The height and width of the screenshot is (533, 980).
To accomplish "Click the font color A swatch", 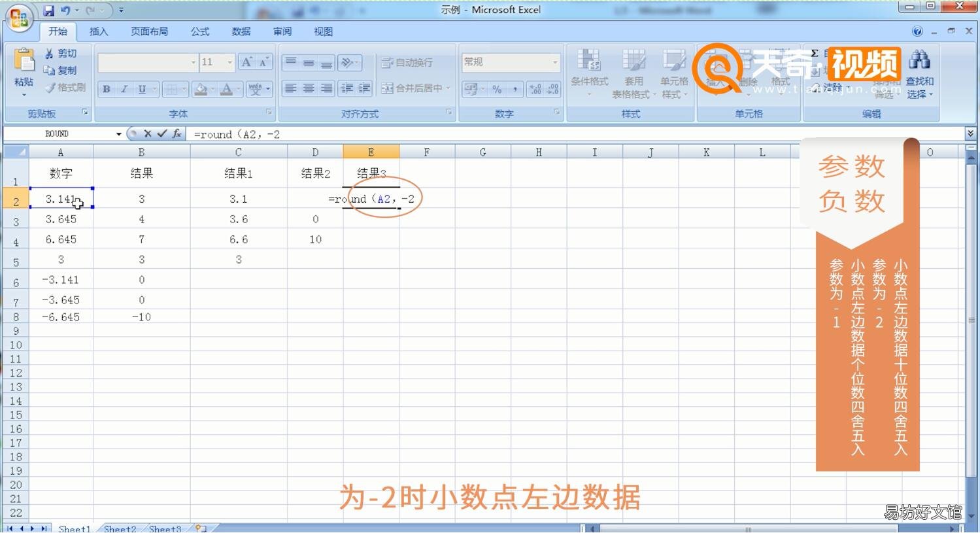I will pos(226,89).
